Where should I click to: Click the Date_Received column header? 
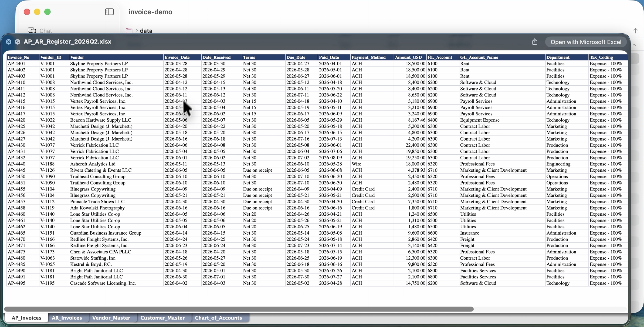coord(221,57)
